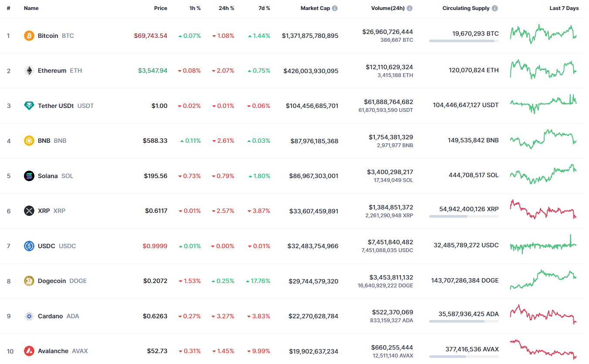
Task: Open Dogecoin's last 7 days sparkline chart
Action: [x=543, y=280]
